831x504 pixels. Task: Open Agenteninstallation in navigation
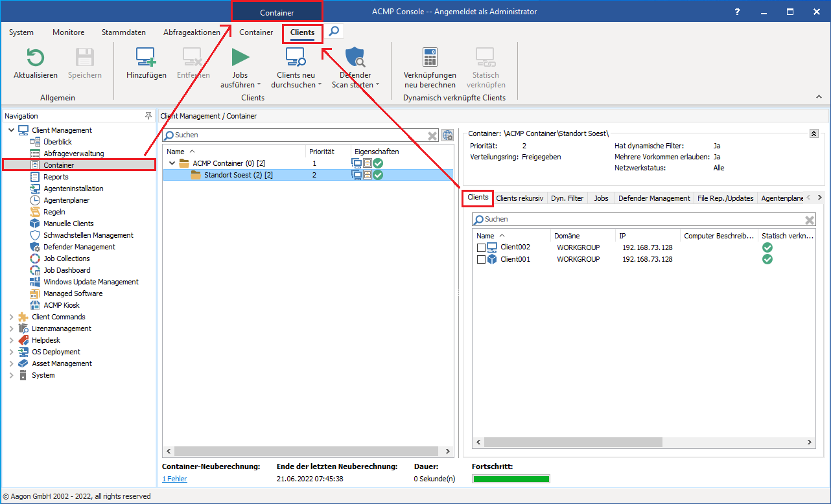73,189
